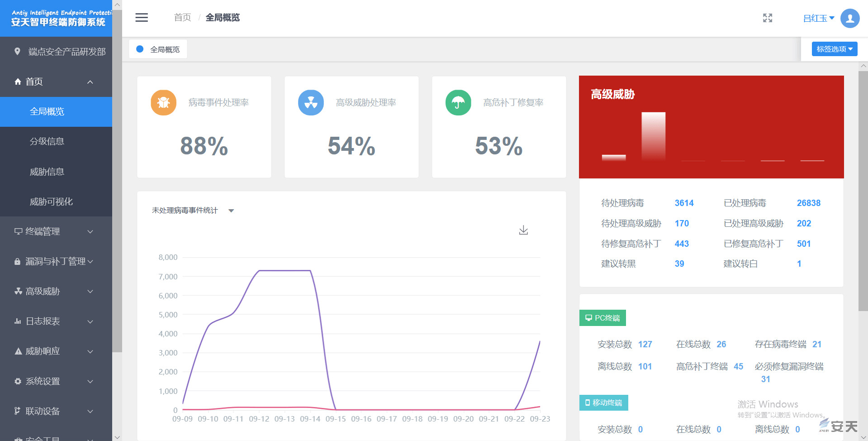The width and height of the screenshot is (868, 441).
Task: Click the pending virus count 3614
Action: pos(683,203)
